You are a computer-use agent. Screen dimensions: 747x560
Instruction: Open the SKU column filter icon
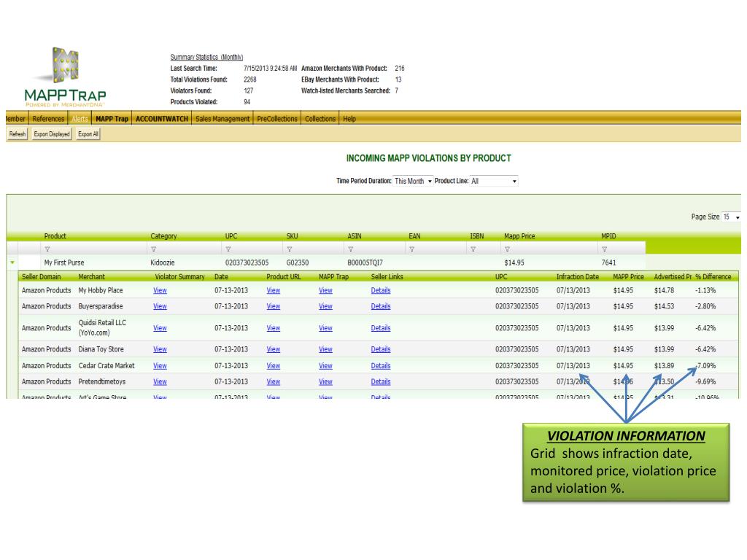[289, 249]
